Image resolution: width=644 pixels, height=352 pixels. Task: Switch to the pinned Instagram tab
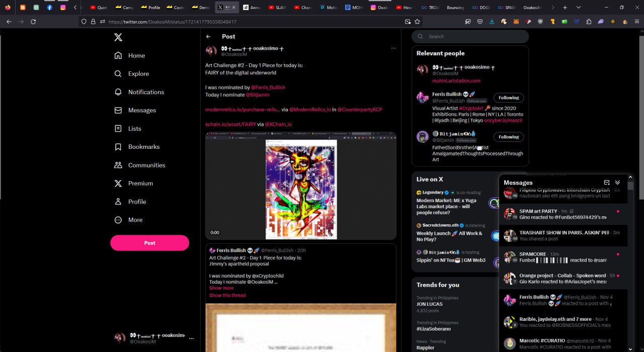point(63,8)
